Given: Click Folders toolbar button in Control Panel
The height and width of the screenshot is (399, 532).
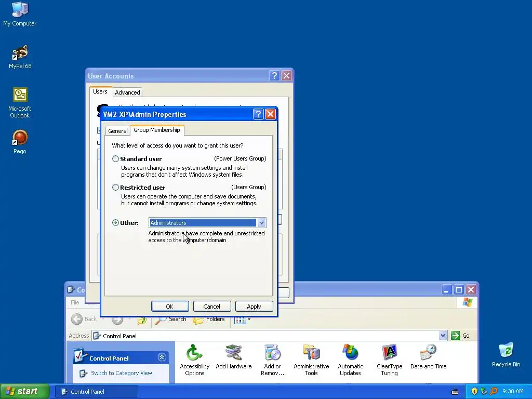Looking at the screenshot, I should click(x=209, y=320).
